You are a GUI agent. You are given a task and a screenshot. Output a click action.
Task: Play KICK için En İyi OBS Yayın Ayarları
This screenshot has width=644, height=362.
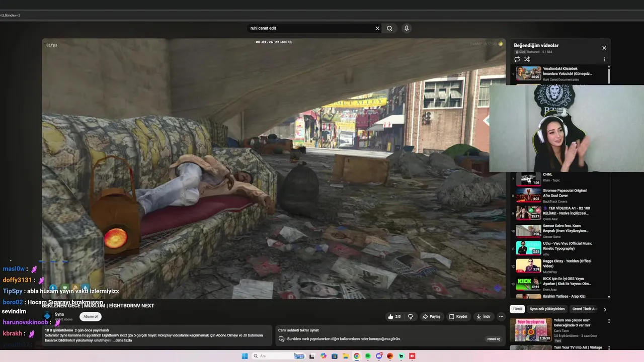558,284
